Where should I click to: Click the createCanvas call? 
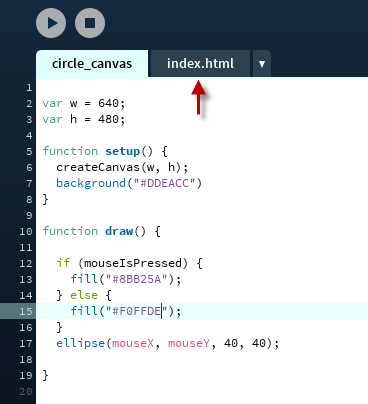point(98,167)
